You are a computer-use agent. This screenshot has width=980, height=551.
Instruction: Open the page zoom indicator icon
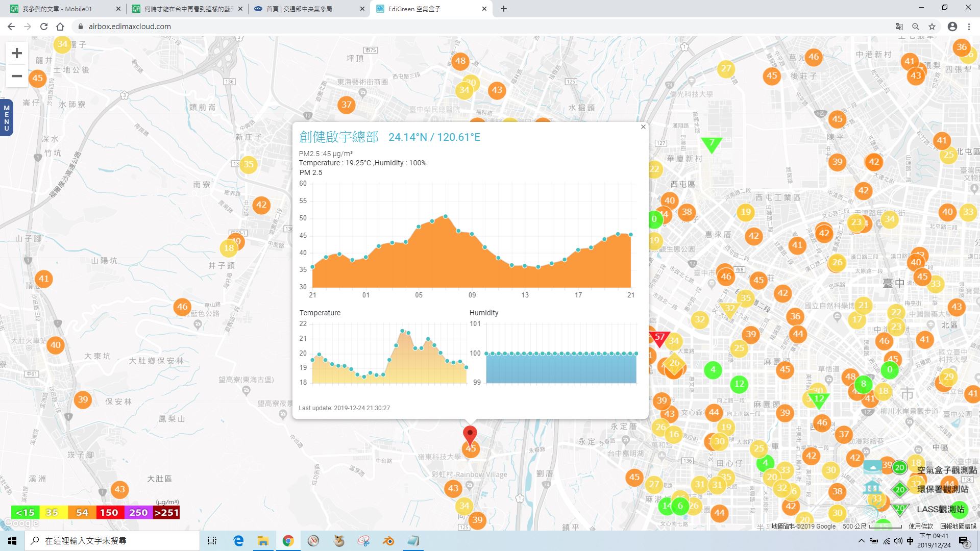[916, 27]
